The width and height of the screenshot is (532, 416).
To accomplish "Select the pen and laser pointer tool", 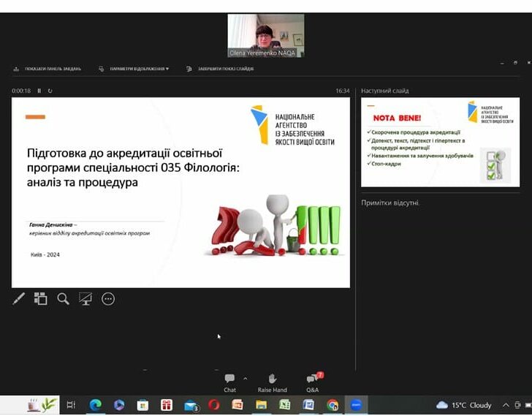I will (x=19, y=298).
